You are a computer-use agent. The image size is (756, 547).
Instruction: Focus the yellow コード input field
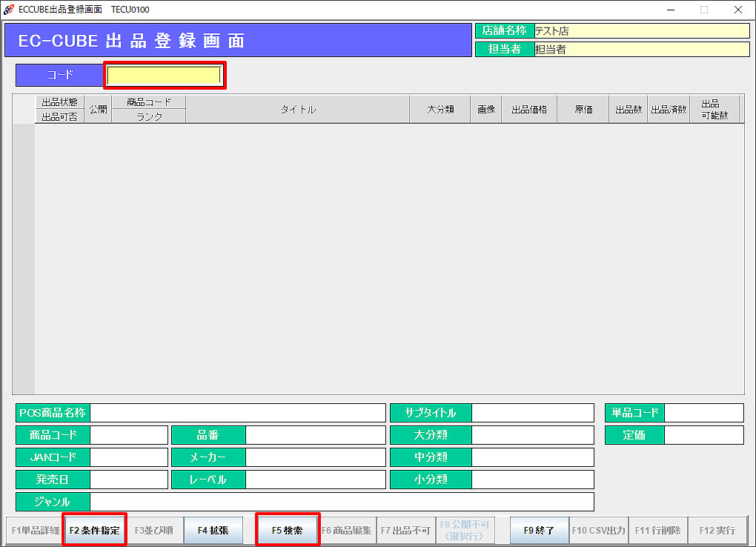click(x=164, y=75)
